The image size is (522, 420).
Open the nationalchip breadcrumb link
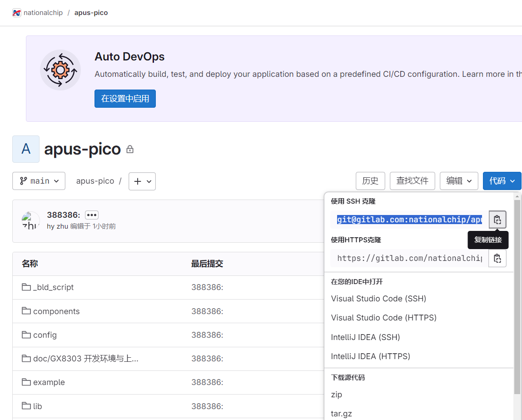point(43,13)
